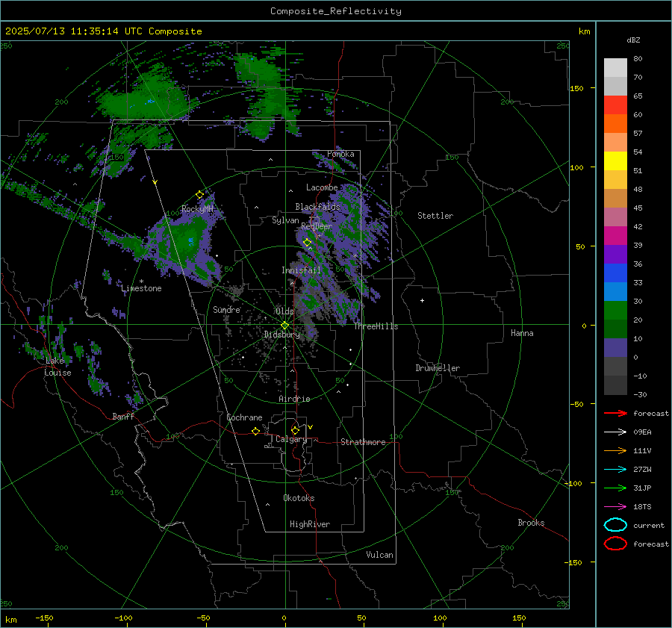Click the asterisk marker above Limestone
The width and height of the screenshot is (672, 628).
pyautogui.click(x=141, y=282)
